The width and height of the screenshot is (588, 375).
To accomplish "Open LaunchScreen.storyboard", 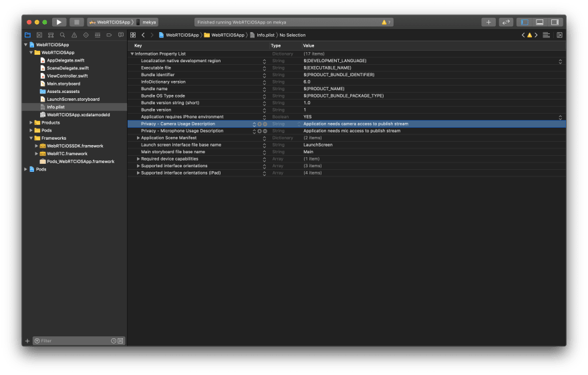I will [73, 100].
